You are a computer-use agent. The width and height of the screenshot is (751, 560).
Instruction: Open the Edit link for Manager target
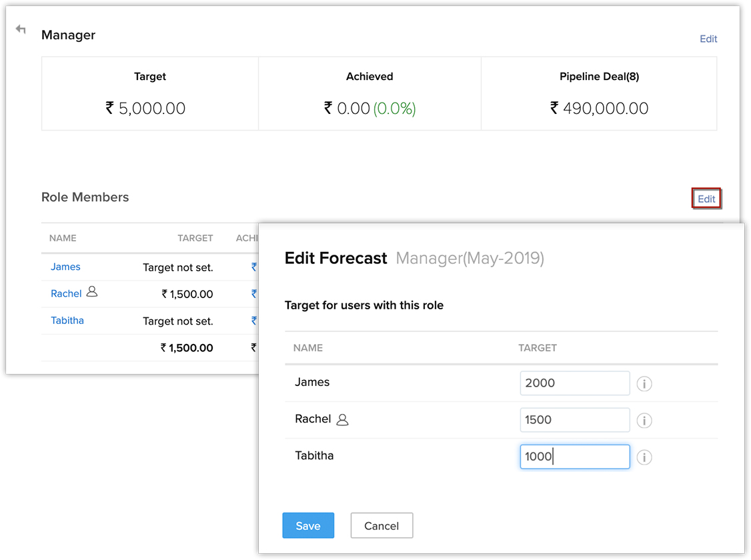(x=708, y=39)
